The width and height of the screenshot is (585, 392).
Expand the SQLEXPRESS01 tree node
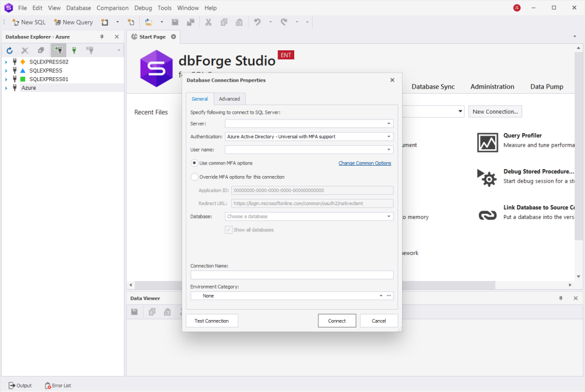6,79
